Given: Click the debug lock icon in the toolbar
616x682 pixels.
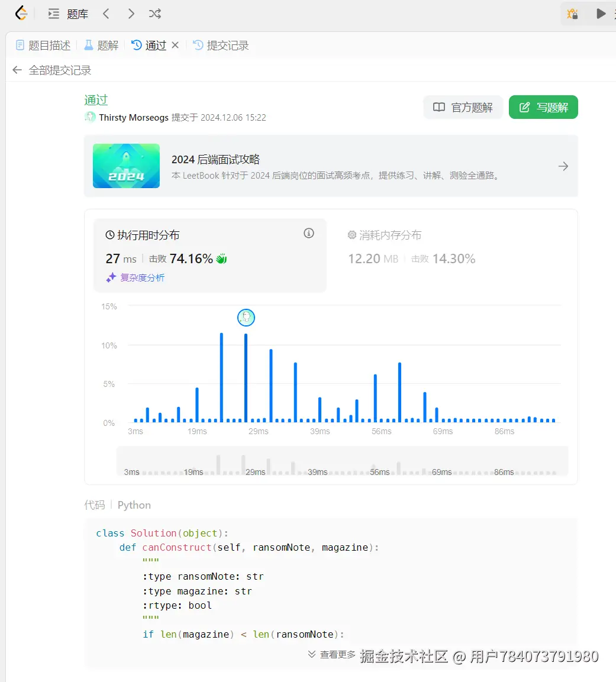Looking at the screenshot, I should pos(572,13).
